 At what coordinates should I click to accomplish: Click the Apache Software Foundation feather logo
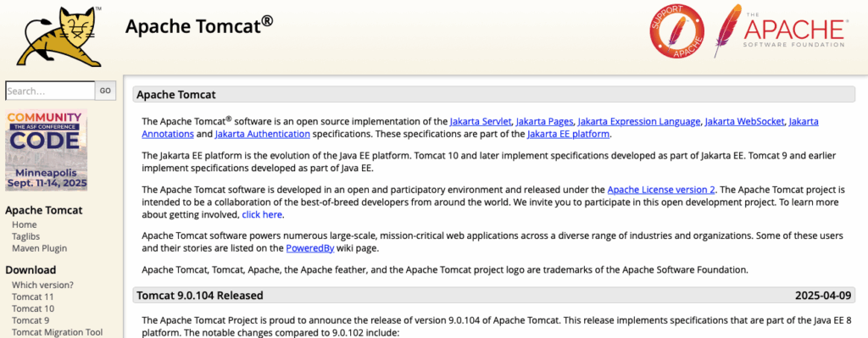point(780,31)
